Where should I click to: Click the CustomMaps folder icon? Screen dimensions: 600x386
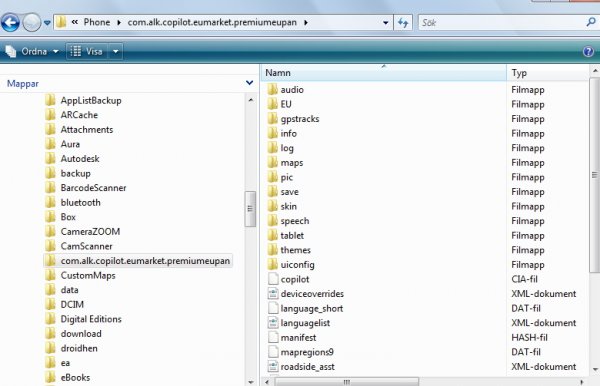pos(51,275)
